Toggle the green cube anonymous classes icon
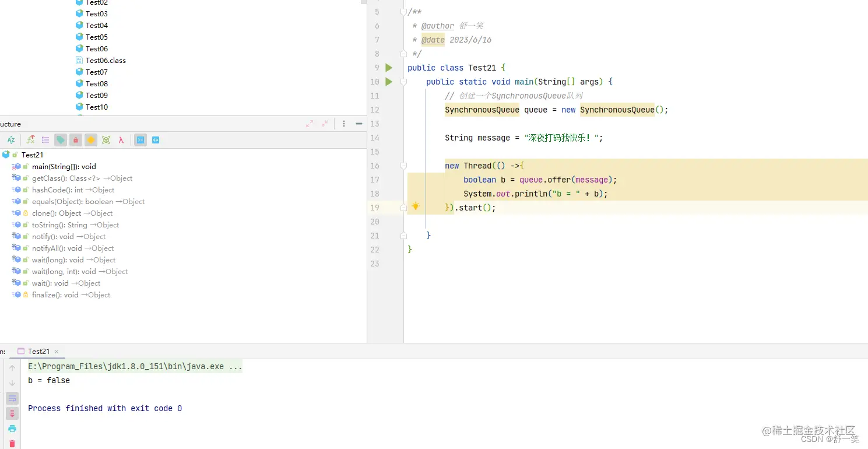868x449 pixels. [106, 140]
